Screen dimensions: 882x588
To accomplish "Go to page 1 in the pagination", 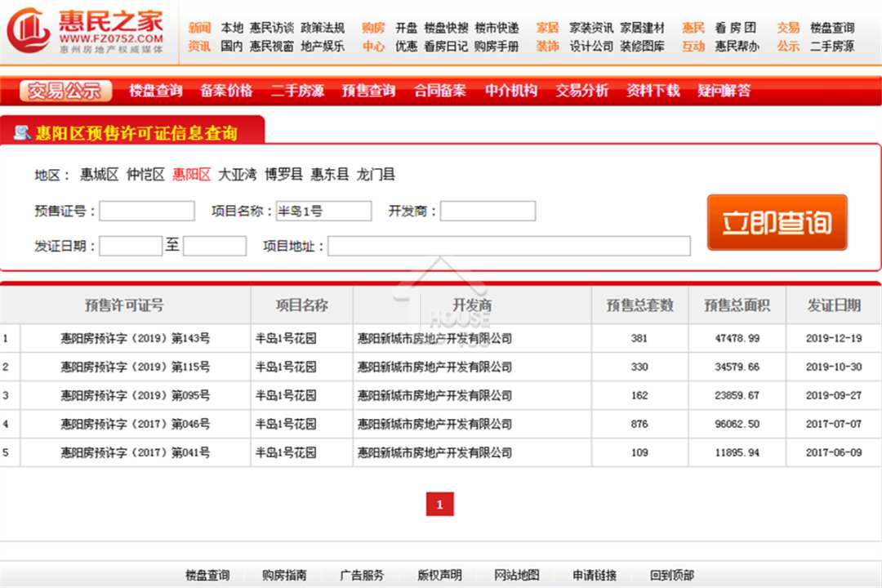I will (440, 504).
